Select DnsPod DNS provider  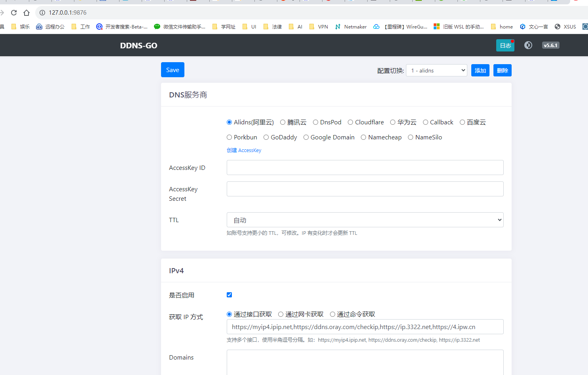pos(315,122)
